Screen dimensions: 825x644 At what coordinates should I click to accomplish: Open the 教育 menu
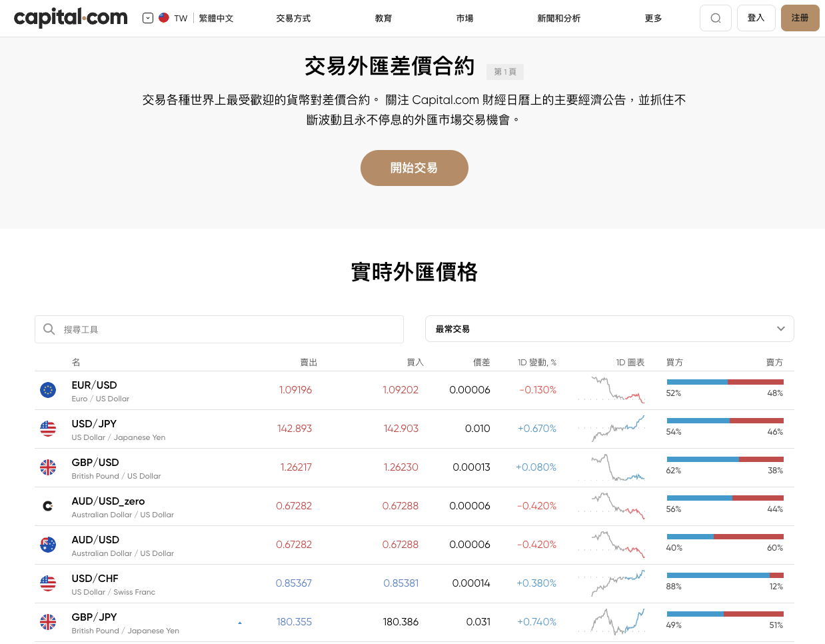tap(383, 19)
